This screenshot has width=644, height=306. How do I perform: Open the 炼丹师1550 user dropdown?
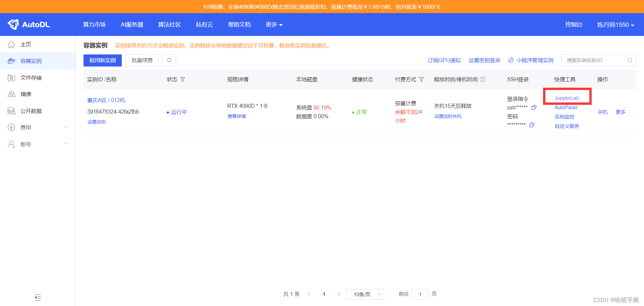pos(615,25)
